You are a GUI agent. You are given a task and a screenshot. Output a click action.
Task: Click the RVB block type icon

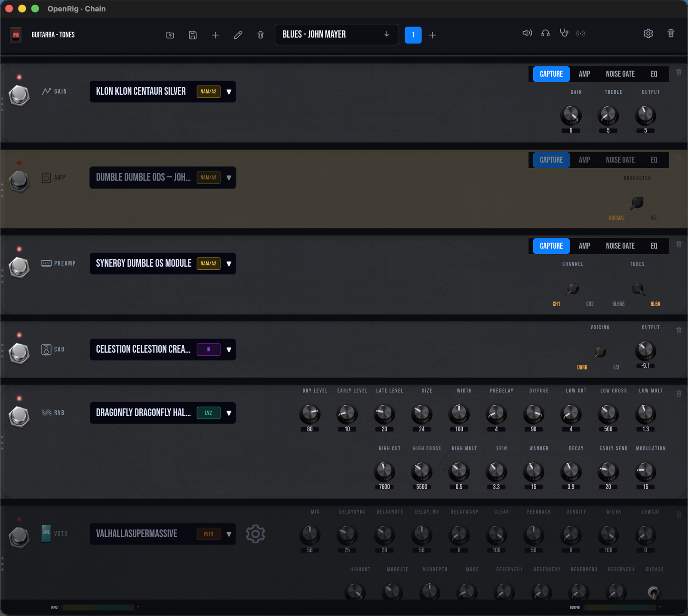pos(46,413)
